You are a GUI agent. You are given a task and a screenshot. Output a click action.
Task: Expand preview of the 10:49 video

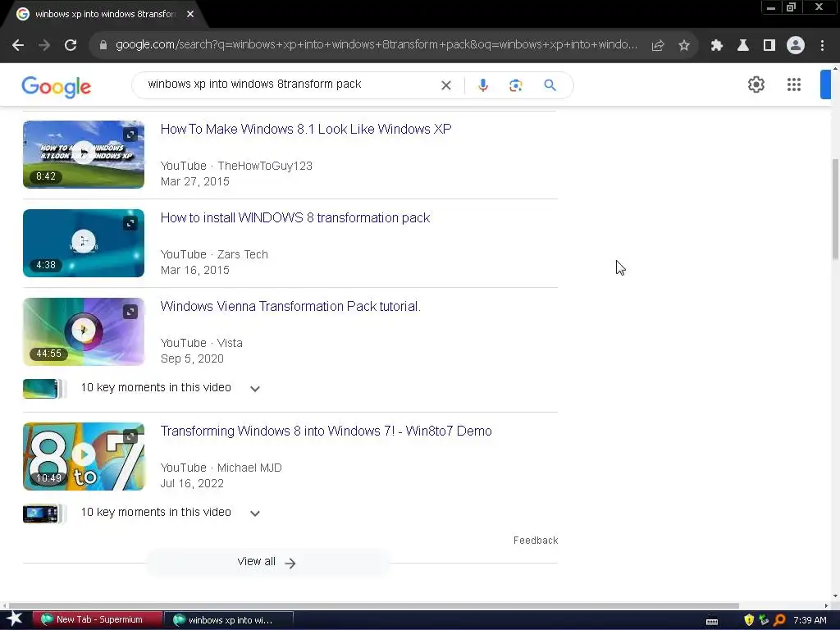pos(130,436)
